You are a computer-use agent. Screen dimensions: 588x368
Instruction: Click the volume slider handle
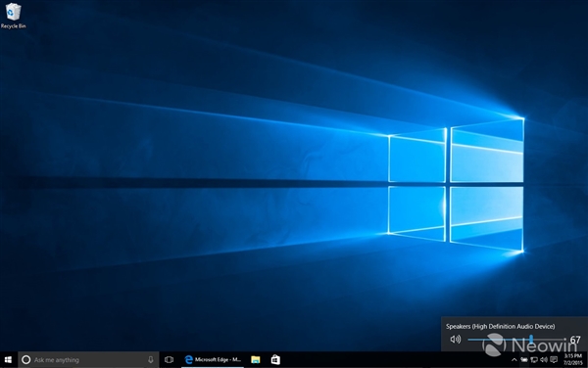click(x=531, y=340)
